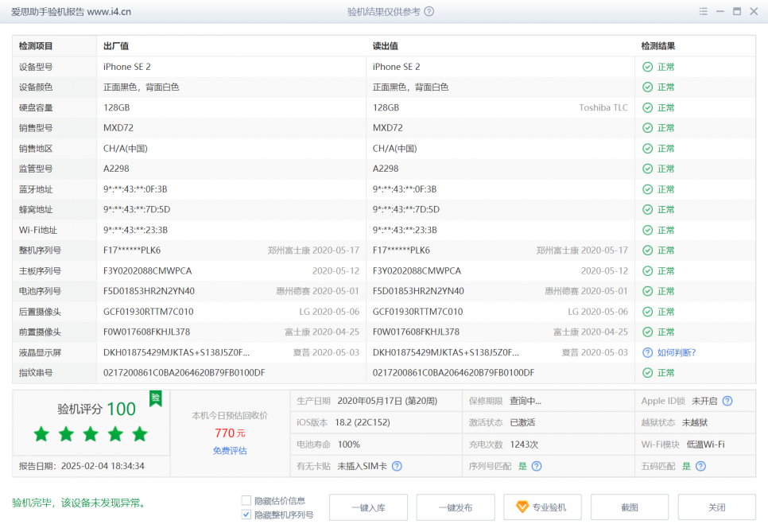Open the list menu icon in title bar
Screen dimensions: 768x532
(703, 12)
